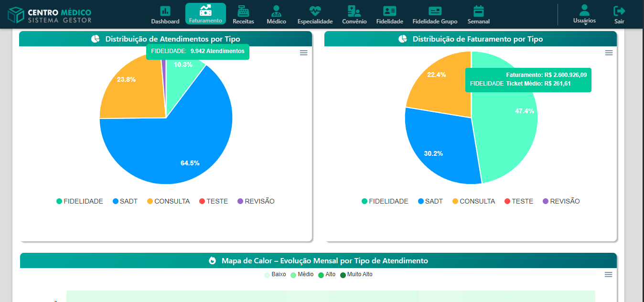Open the Faturamento chart hamburger menu
Image resolution: width=644 pixels, height=302 pixels.
[609, 53]
